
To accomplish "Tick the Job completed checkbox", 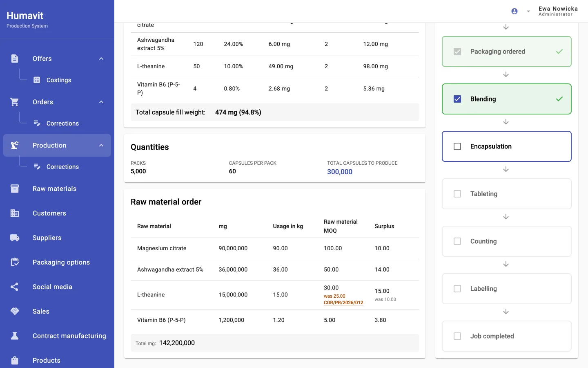I will pyautogui.click(x=457, y=336).
